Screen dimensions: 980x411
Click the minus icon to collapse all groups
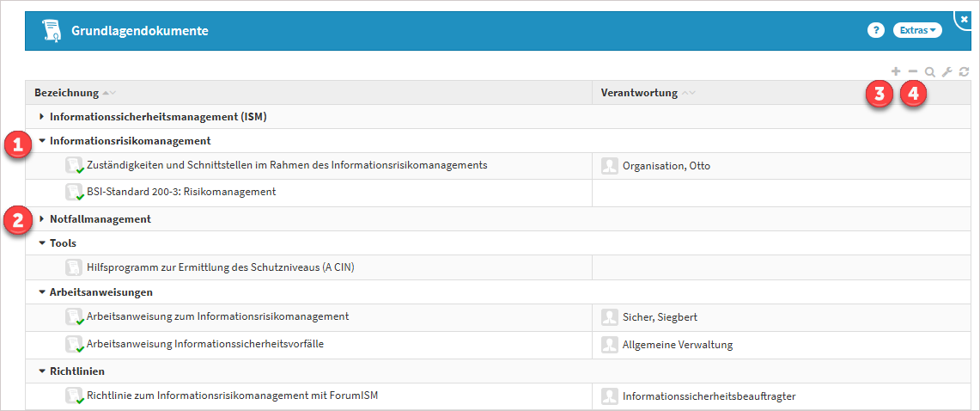[x=913, y=72]
